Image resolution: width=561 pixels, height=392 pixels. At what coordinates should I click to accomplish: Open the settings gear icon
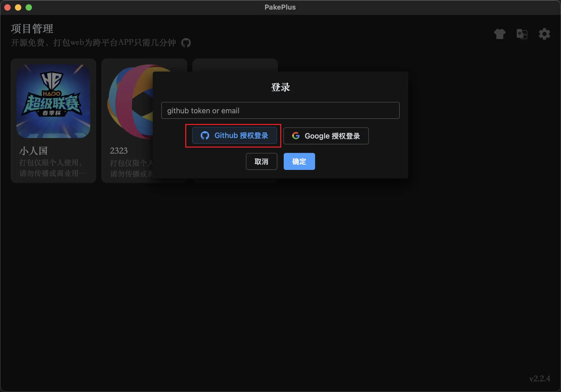click(544, 34)
